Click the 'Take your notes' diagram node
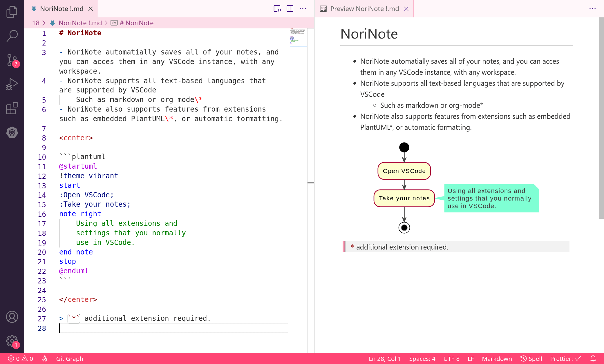 point(404,198)
